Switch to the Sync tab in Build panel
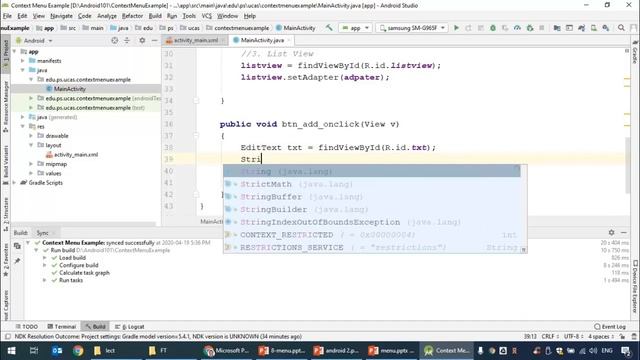 tap(42, 233)
